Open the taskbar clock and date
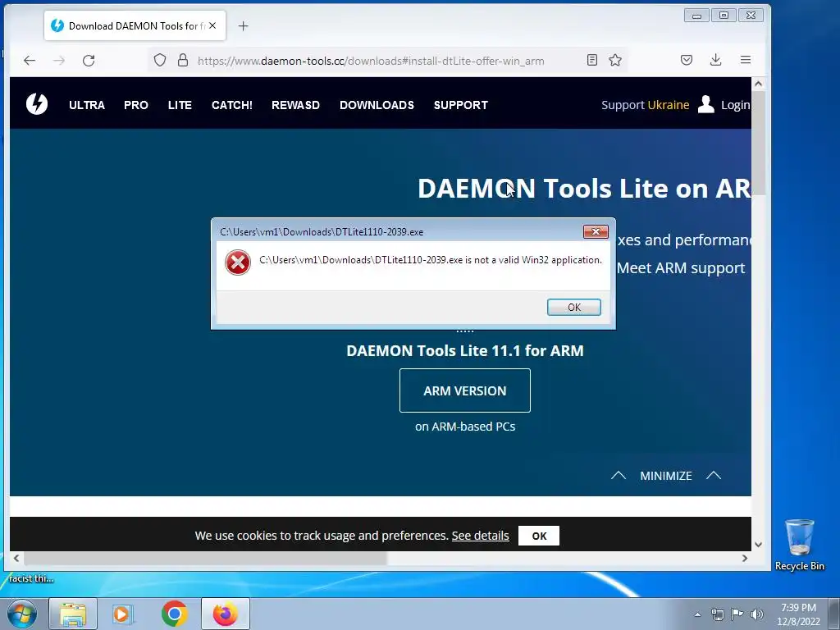The width and height of the screenshot is (840, 630). tap(798, 614)
